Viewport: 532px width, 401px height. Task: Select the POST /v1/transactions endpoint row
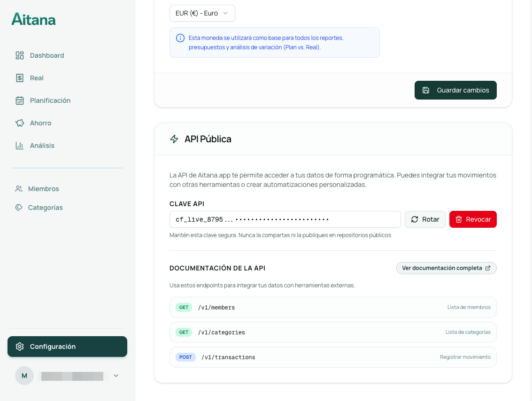(x=332, y=357)
